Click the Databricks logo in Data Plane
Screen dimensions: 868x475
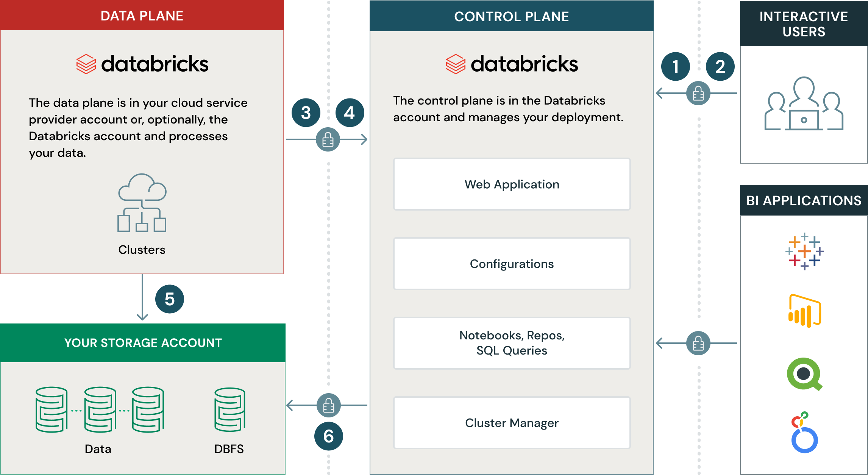[x=142, y=64]
